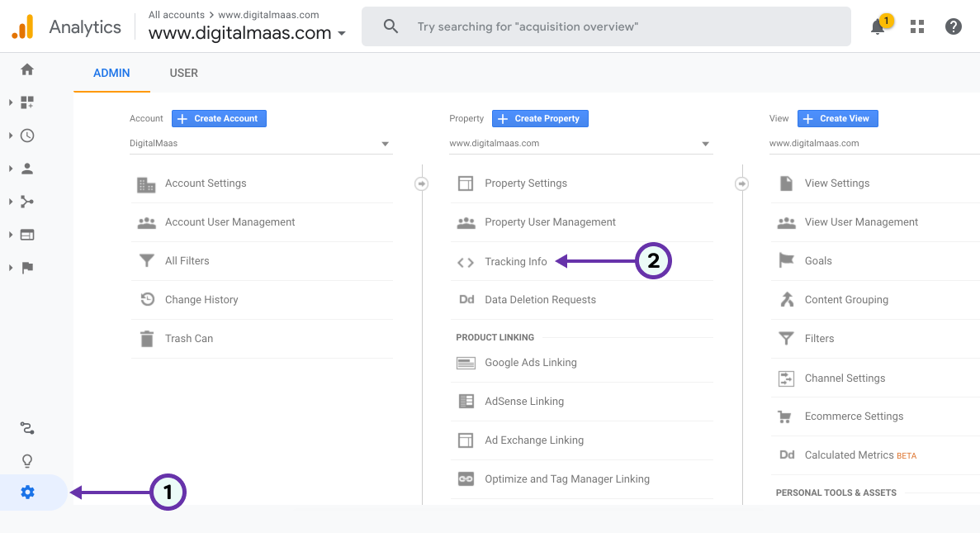Screen dimensions: 980x533
Task: Click the help question mark icon
Action: click(953, 26)
